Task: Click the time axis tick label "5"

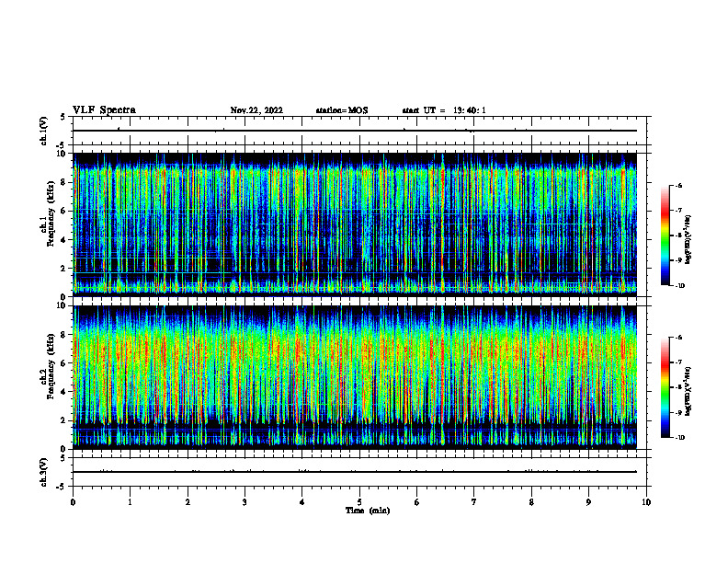Action: (x=359, y=502)
